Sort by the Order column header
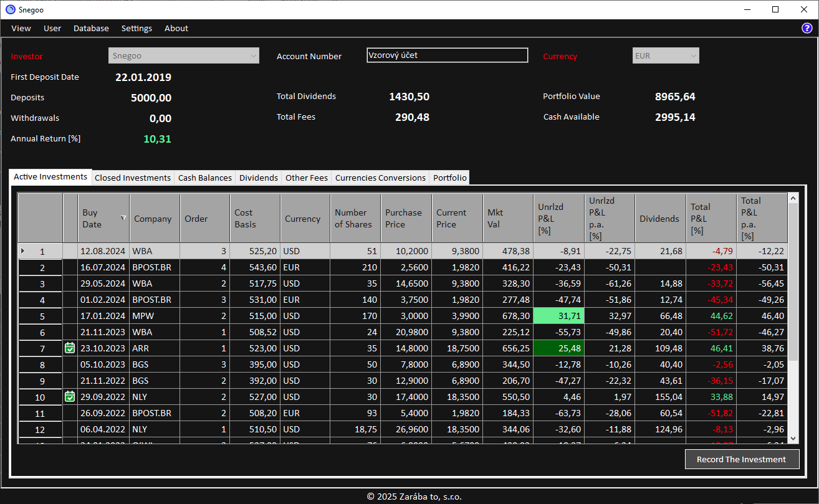 [x=204, y=219]
